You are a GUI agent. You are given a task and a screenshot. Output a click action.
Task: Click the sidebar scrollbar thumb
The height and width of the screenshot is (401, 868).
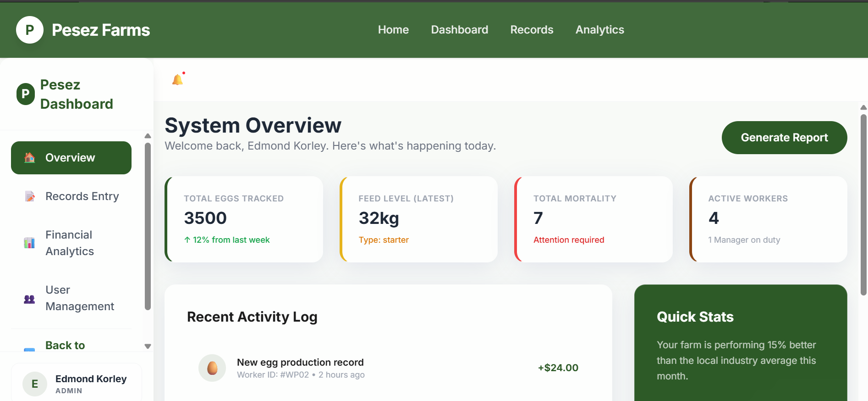tap(148, 227)
